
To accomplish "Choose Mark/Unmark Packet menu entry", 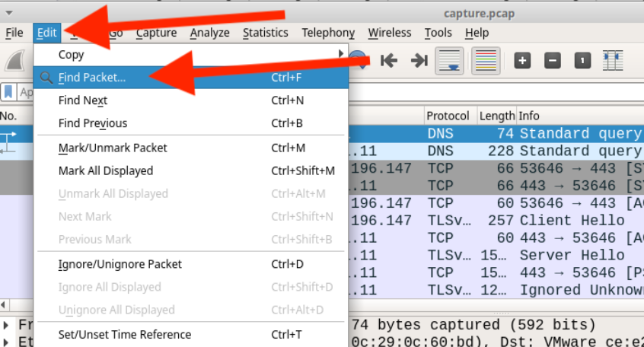I will 113,148.
